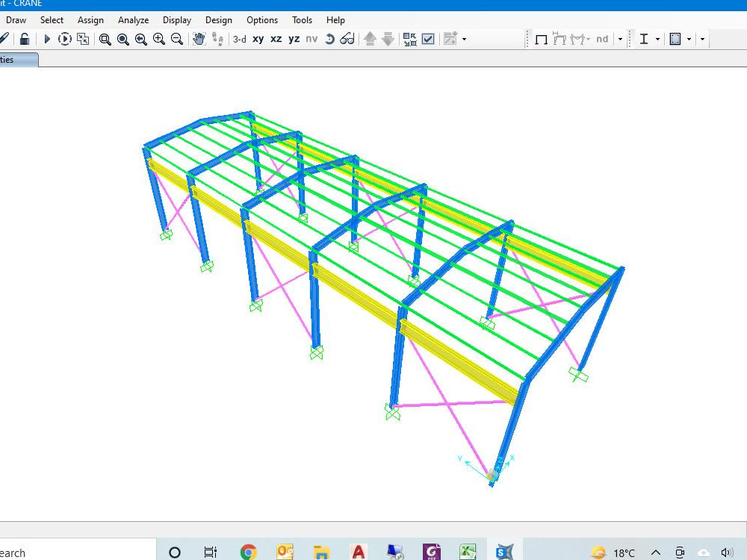Image resolution: width=747 pixels, height=560 pixels.
Task: Expand the rightmost toolbar dropdown arrow
Action: 703,39
